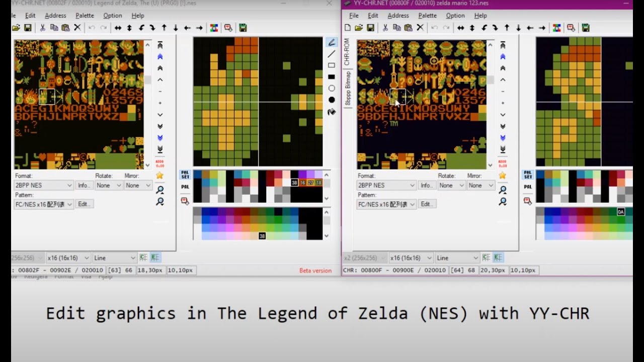Open Format dropdown in right window
644x362 pixels.
click(x=387, y=185)
